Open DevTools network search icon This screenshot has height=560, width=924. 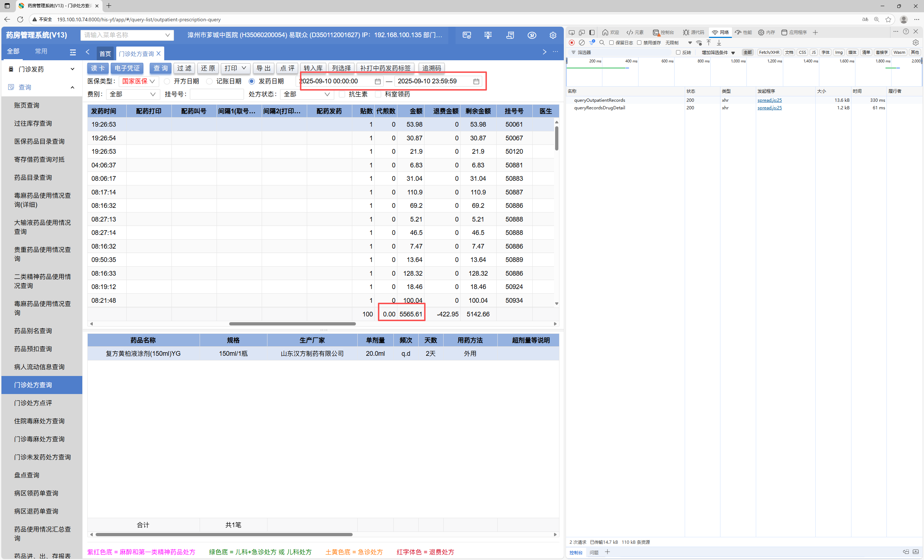click(x=602, y=43)
